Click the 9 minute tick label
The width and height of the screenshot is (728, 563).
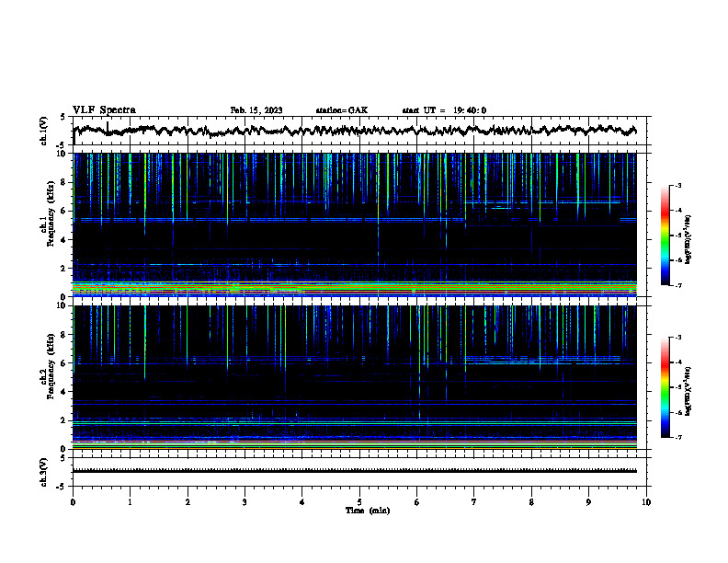[588, 502]
